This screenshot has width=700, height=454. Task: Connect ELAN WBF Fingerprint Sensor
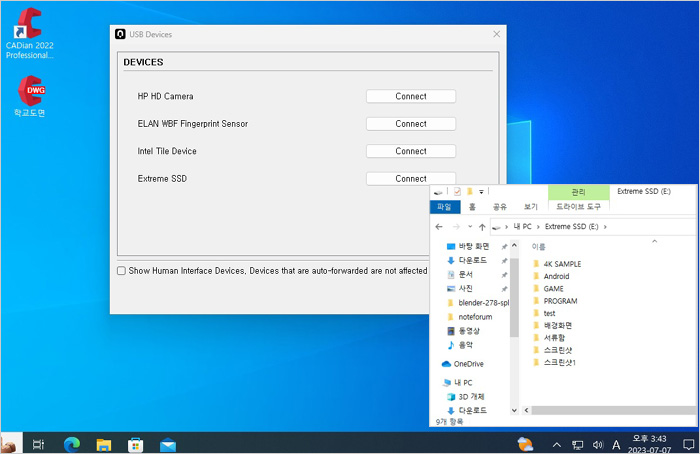coord(411,124)
